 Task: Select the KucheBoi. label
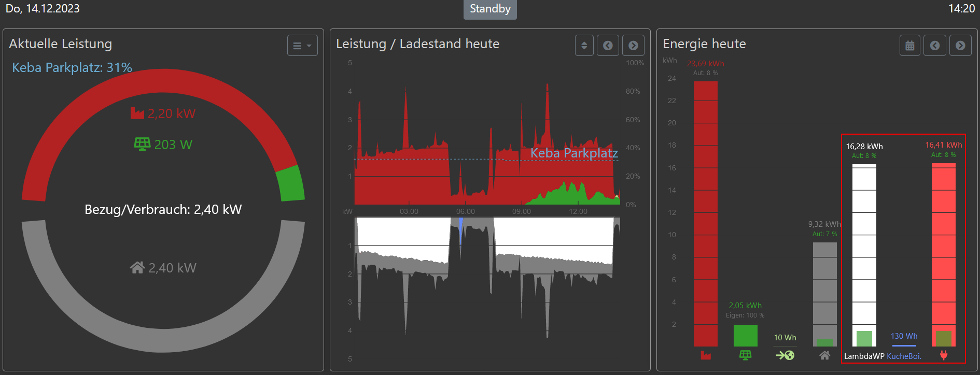tap(904, 356)
